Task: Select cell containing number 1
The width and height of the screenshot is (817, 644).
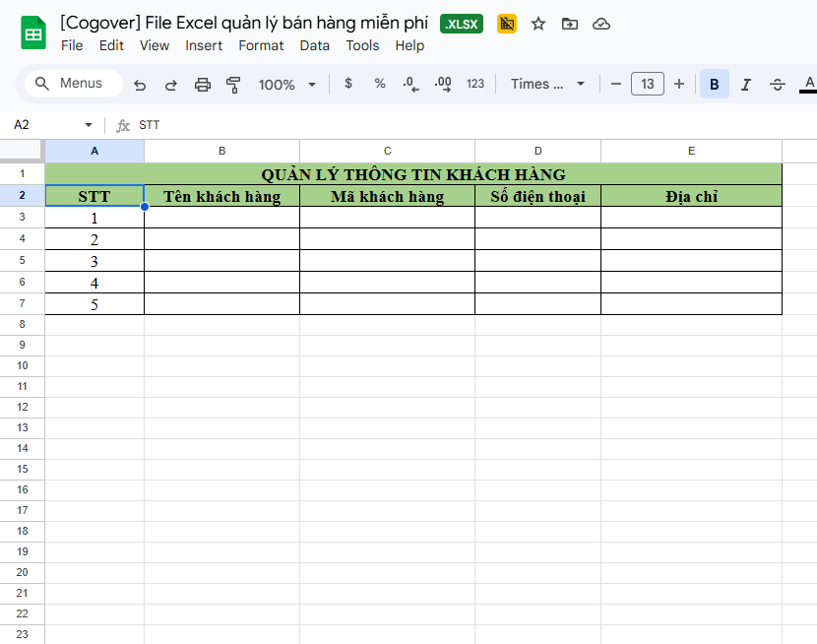Action: pos(94,218)
